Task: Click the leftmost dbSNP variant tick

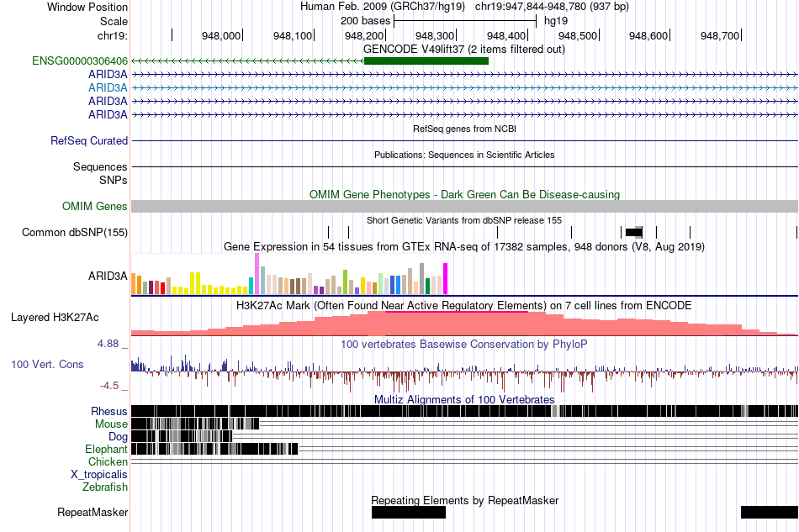Action: [x=329, y=233]
